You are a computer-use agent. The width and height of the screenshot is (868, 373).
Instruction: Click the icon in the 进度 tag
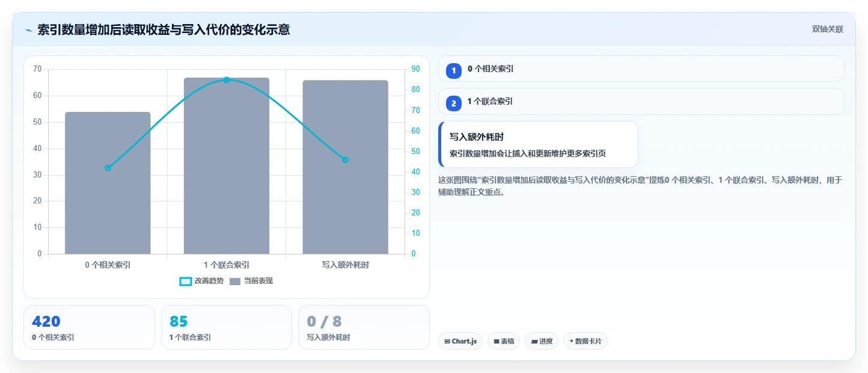pos(534,342)
